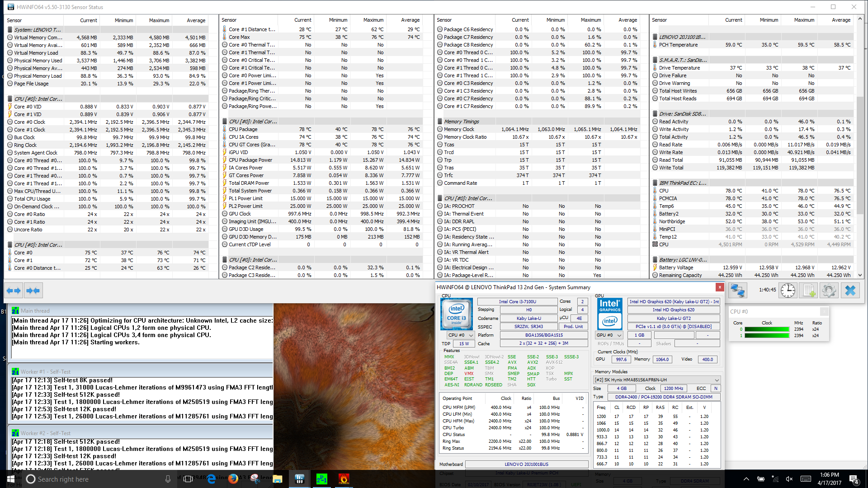Image resolution: width=868 pixels, height=488 pixels.
Task: Click the expand columns arrows button
Action: pos(14,291)
